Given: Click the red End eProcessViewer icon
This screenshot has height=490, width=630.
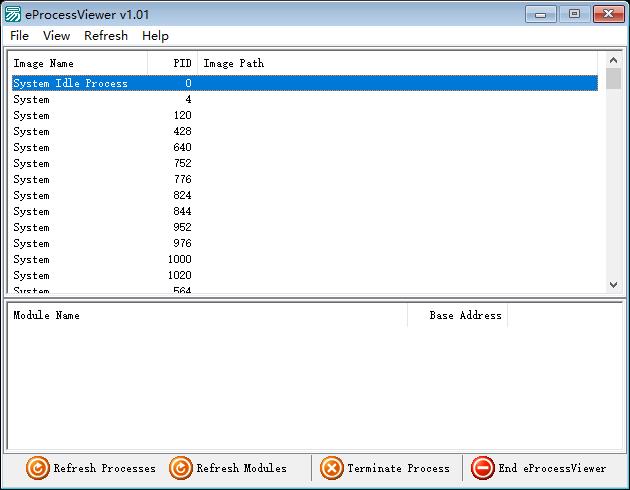Looking at the screenshot, I should 482,468.
